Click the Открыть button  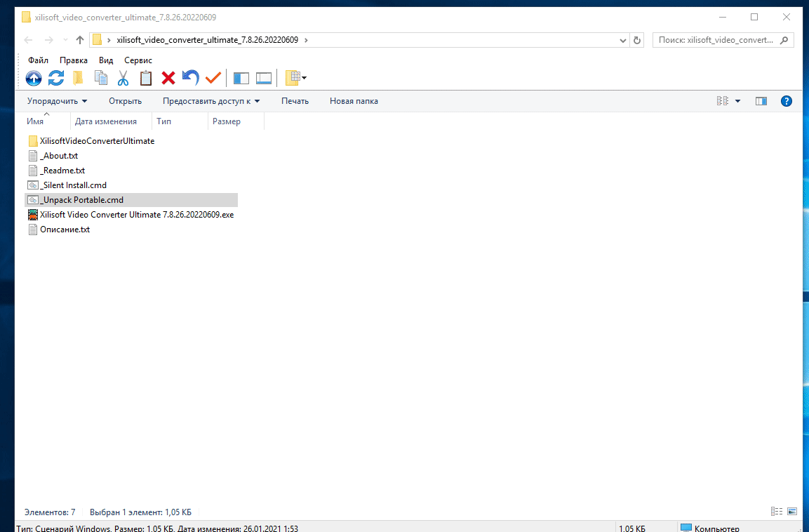tap(125, 101)
